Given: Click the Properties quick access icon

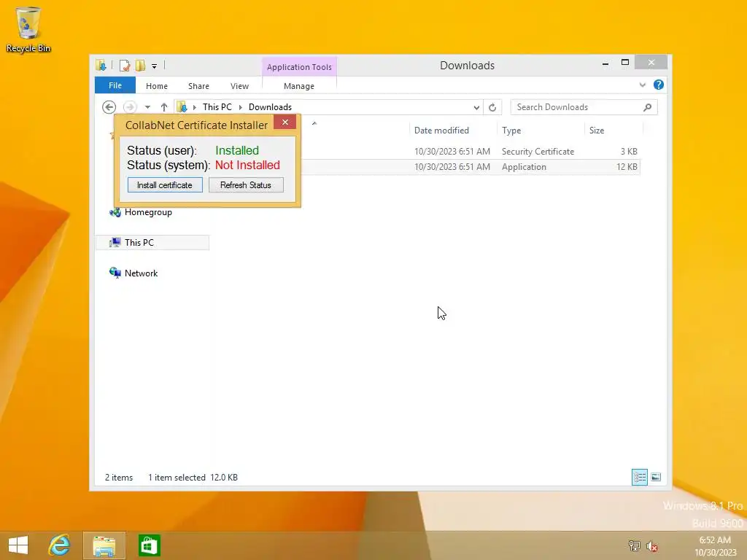Looking at the screenshot, I should coord(124,65).
